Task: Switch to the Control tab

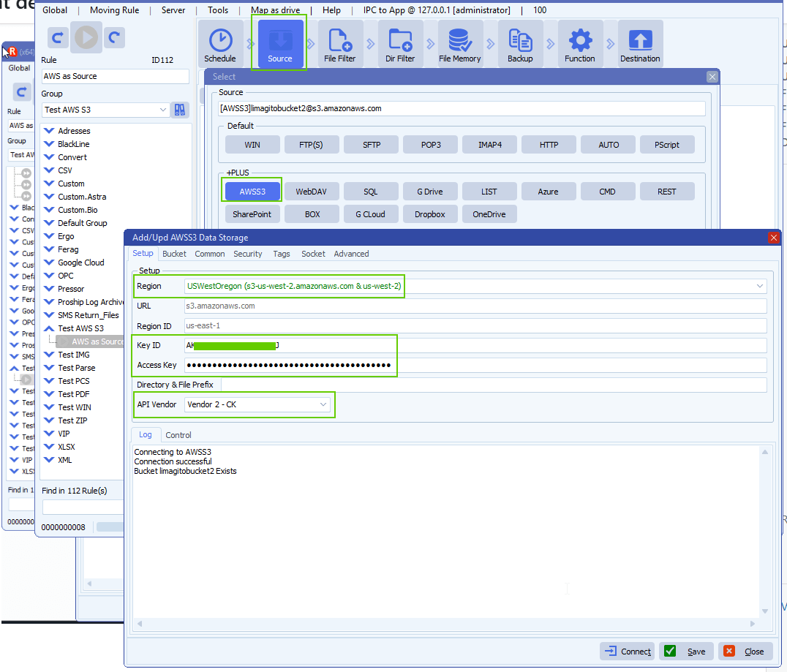Action: pyautogui.click(x=178, y=435)
